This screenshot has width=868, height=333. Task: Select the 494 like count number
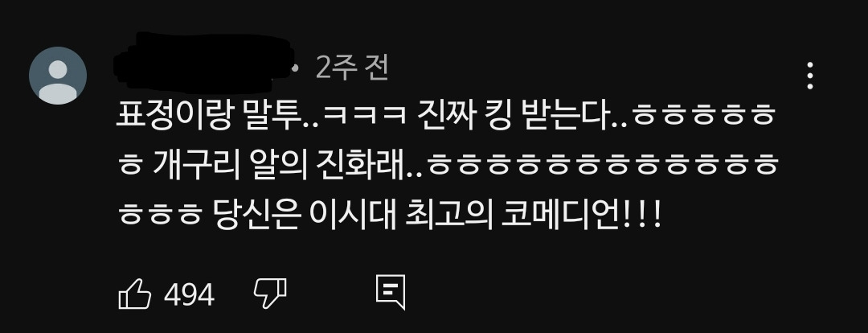point(190,294)
